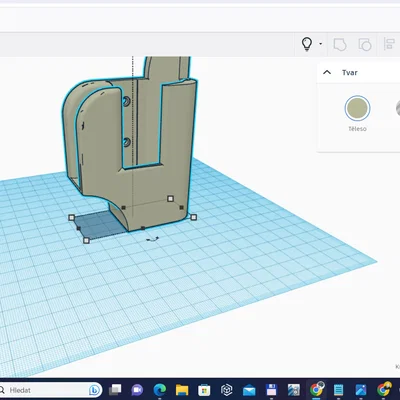Image resolution: width=400 pixels, height=400 pixels.
Task: Collapse the Tvar shape panel
Action: [327, 72]
